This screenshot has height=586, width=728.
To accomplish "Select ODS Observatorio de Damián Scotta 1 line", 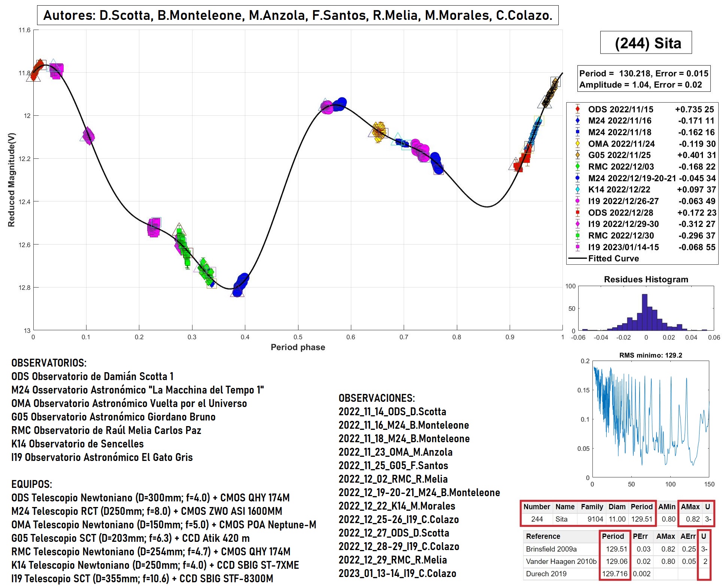I will [x=92, y=376].
